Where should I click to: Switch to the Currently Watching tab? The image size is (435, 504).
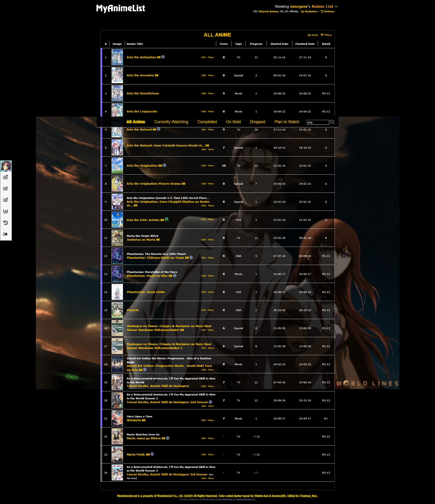pyautogui.click(x=171, y=122)
